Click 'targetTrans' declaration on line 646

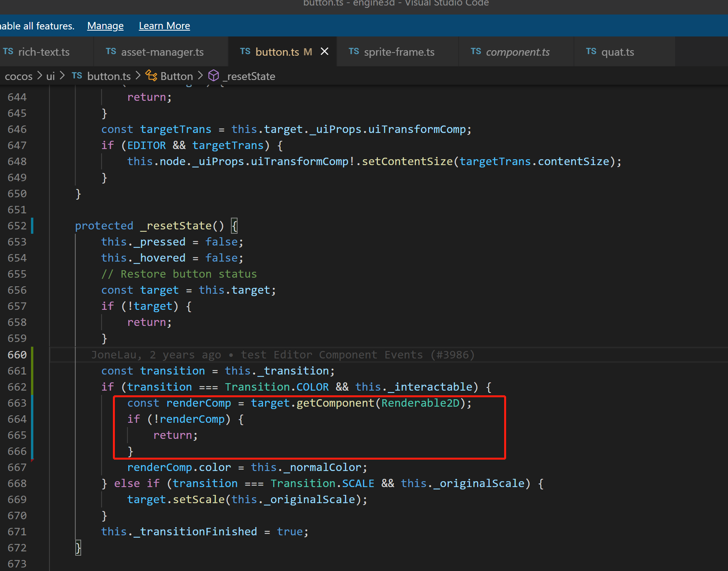pos(176,129)
